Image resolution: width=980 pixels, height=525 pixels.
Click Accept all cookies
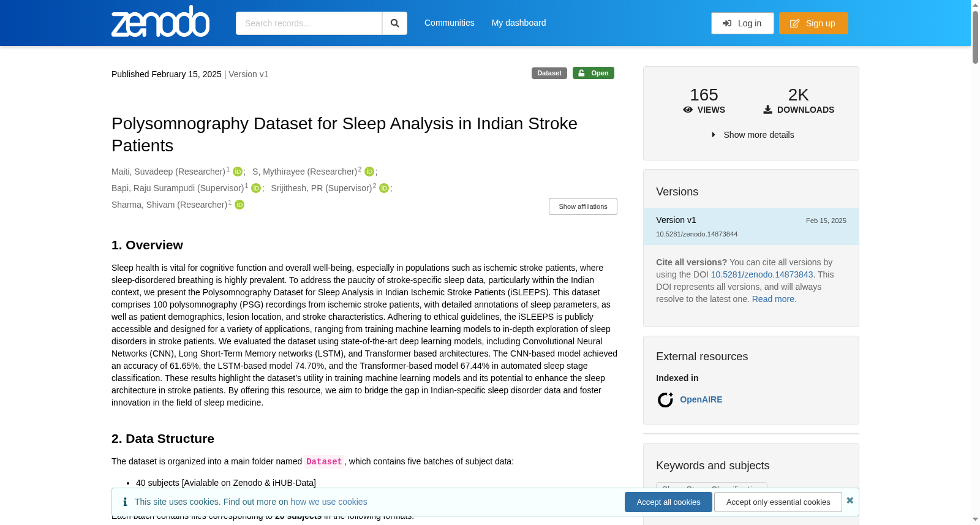pyautogui.click(x=668, y=502)
